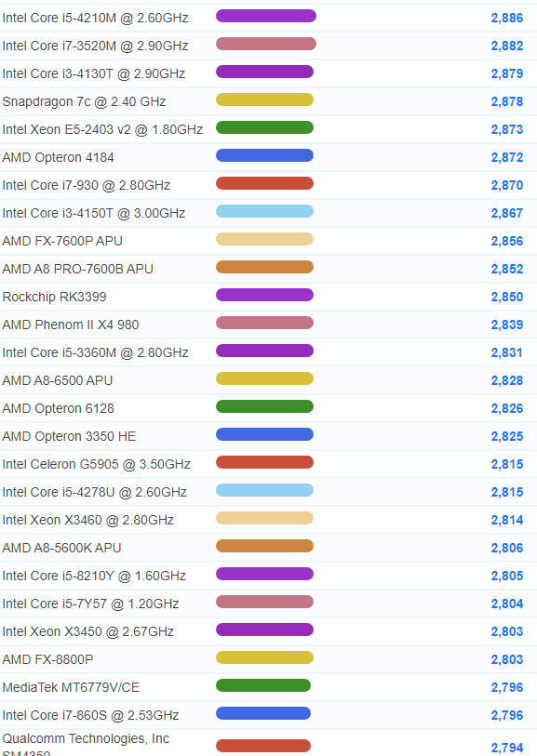Open MediaTek MT6779V/CE link
Image resolution: width=537 pixels, height=756 pixels.
tap(71, 688)
